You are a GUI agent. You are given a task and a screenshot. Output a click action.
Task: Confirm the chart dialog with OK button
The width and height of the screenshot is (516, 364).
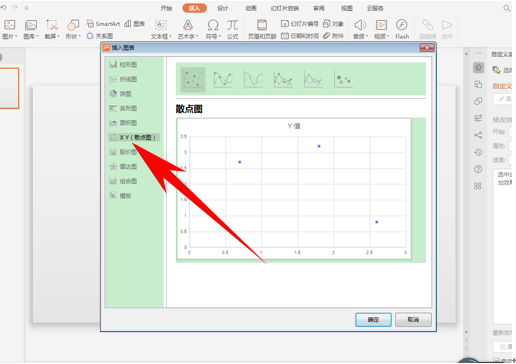pos(373,319)
